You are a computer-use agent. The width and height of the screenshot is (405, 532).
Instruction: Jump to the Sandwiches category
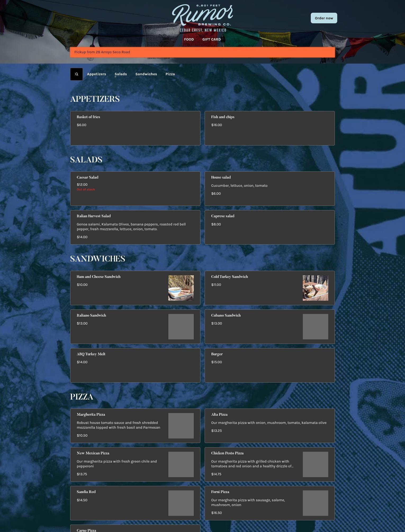[x=146, y=74]
